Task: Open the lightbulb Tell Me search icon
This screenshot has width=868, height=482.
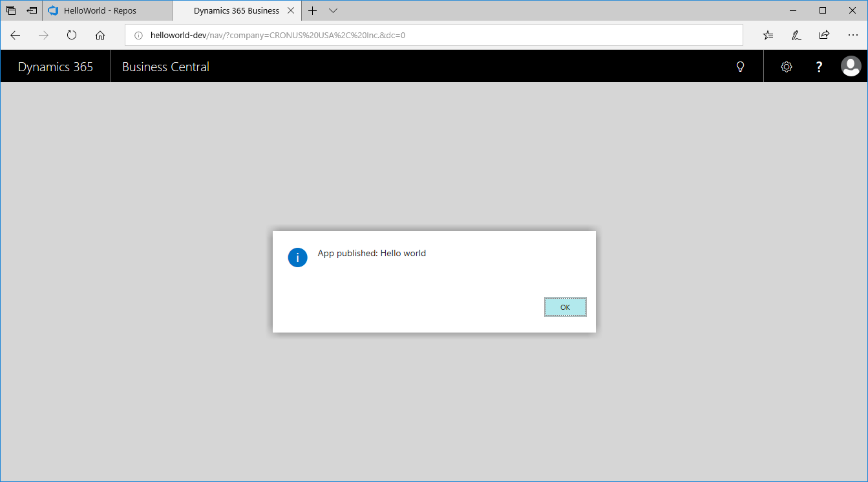Action: 741,67
